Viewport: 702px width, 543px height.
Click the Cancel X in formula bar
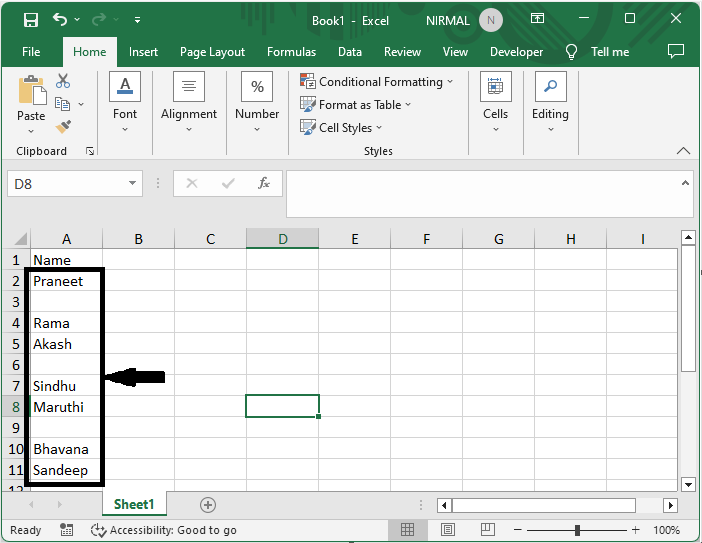(x=192, y=183)
